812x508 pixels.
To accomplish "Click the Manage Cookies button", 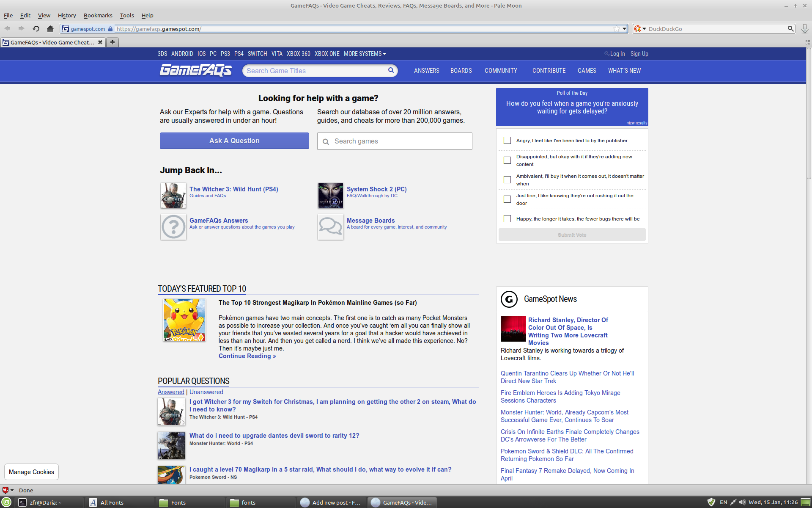I will click(31, 472).
